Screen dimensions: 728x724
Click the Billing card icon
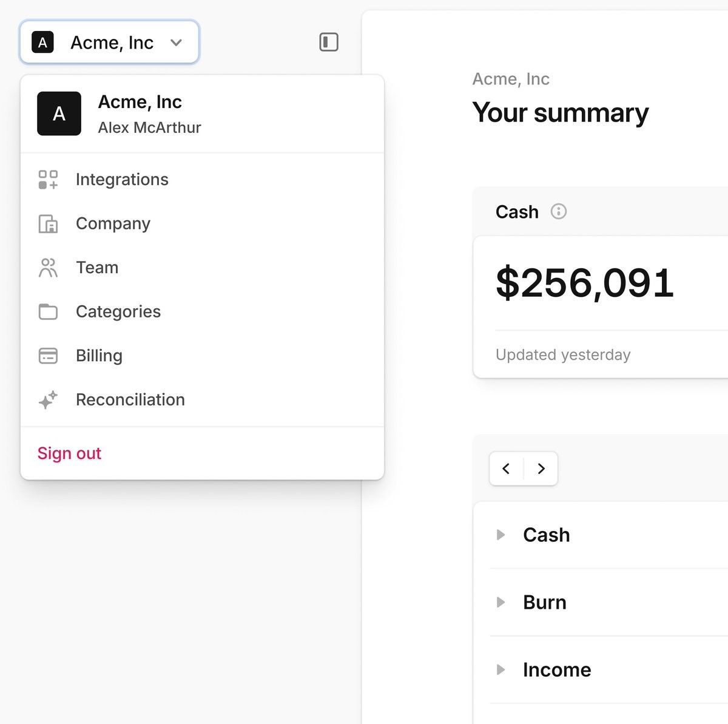click(x=48, y=356)
